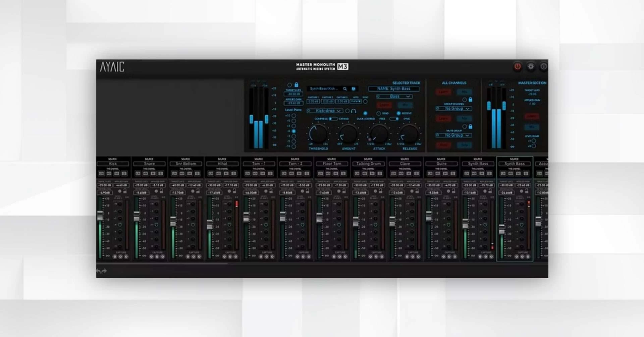The height and width of the screenshot is (337, 644).
Task: Select the +10 Level-Plane radio button
Action: (293, 116)
